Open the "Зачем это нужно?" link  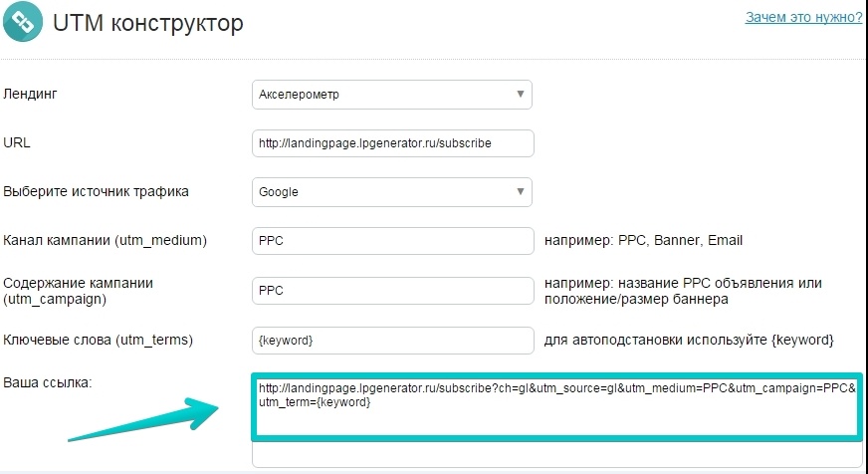tap(803, 17)
